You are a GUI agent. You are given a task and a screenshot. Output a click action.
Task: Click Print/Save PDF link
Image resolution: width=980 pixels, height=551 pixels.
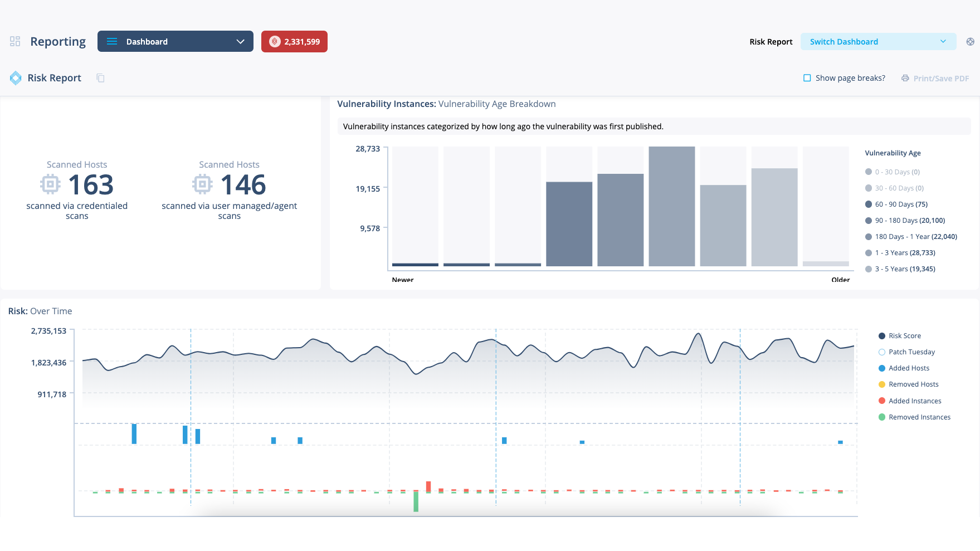(940, 79)
